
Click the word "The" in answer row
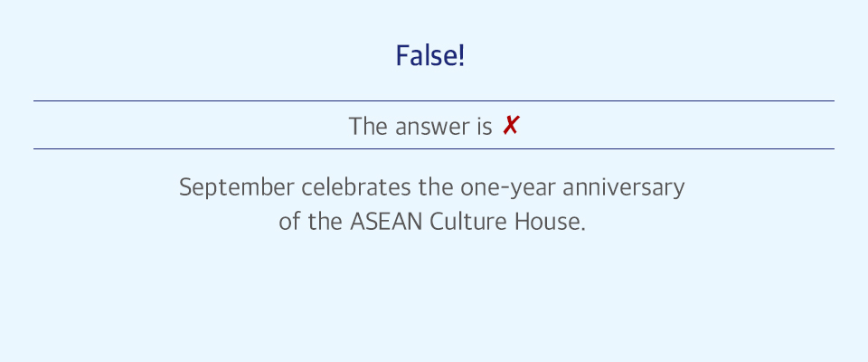pyautogui.click(x=368, y=127)
